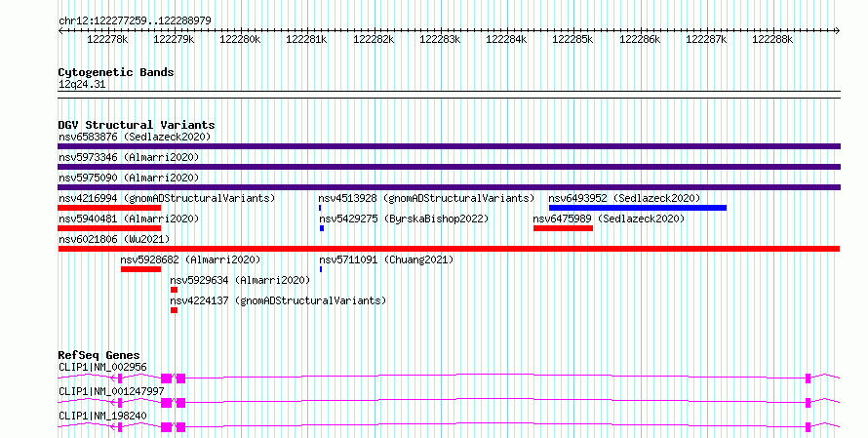The height and width of the screenshot is (438, 868).
Task: Open variant label nsv4224137 (gnomADStructuralVariants)
Action: [278, 300]
